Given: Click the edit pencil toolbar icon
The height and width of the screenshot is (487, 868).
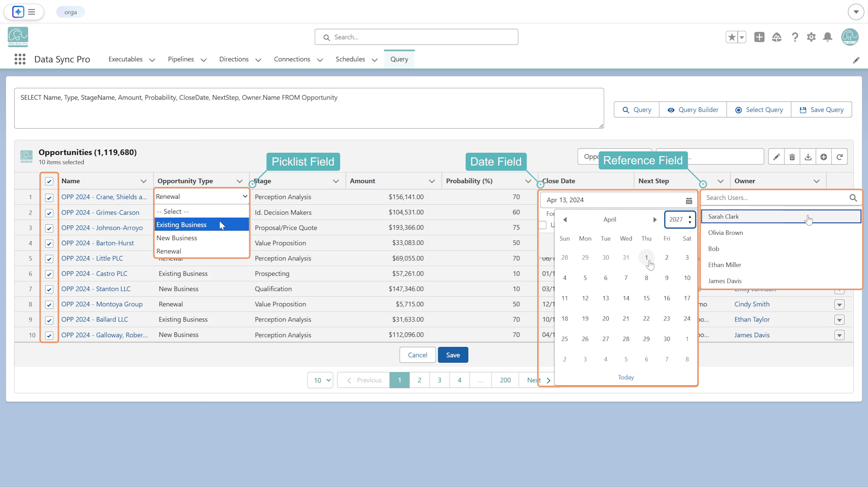Looking at the screenshot, I should tap(776, 157).
